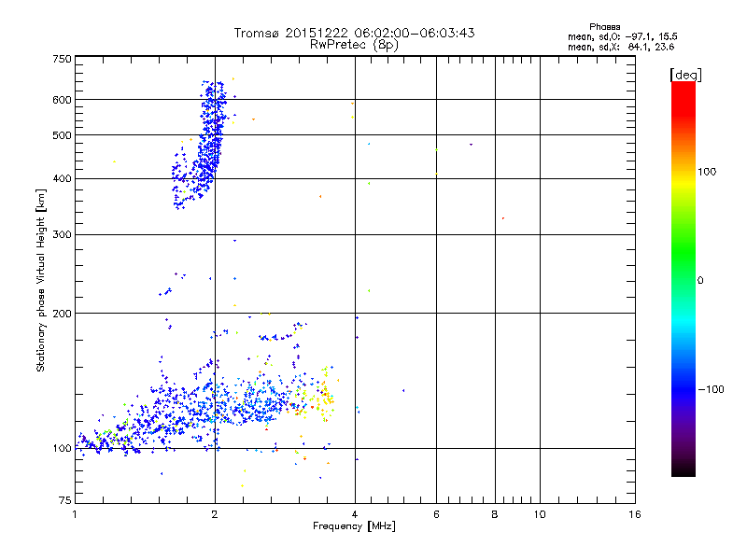
Task: Click the y-axis tick label '300'
Action: [x=62, y=235]
